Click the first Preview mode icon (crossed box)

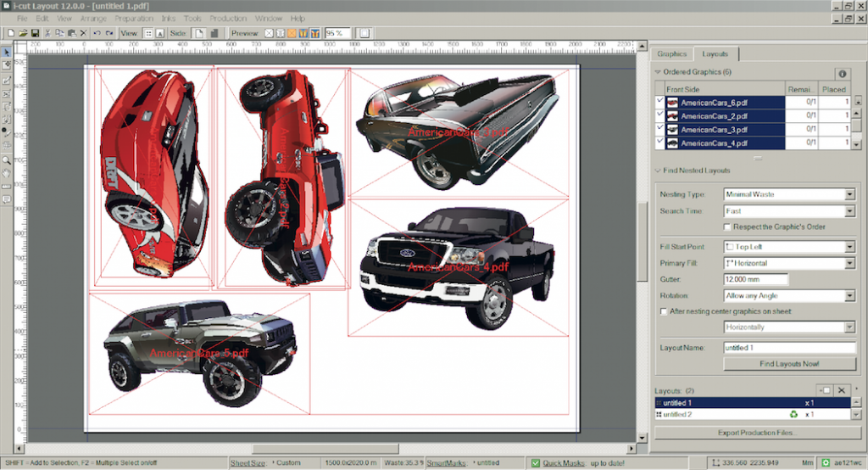(x=269, y=33)
